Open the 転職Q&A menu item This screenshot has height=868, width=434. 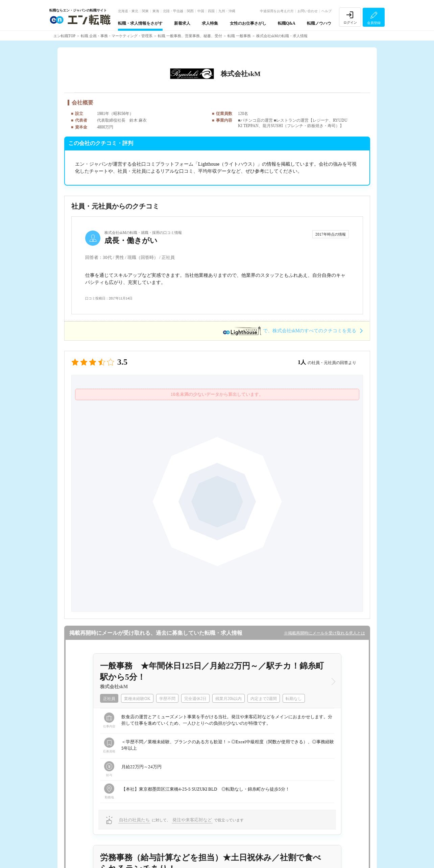[x=286, y=23]
